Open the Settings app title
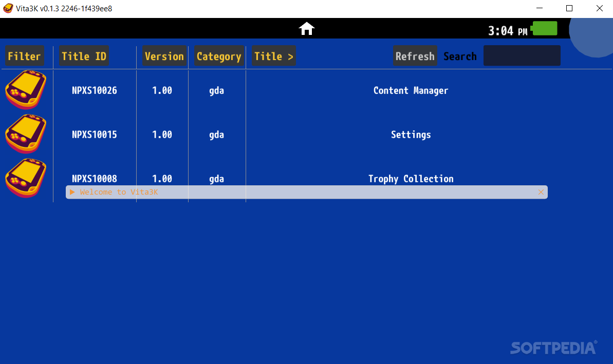The height and width of the screenshot is (364, 613). [x=411, y=135]
